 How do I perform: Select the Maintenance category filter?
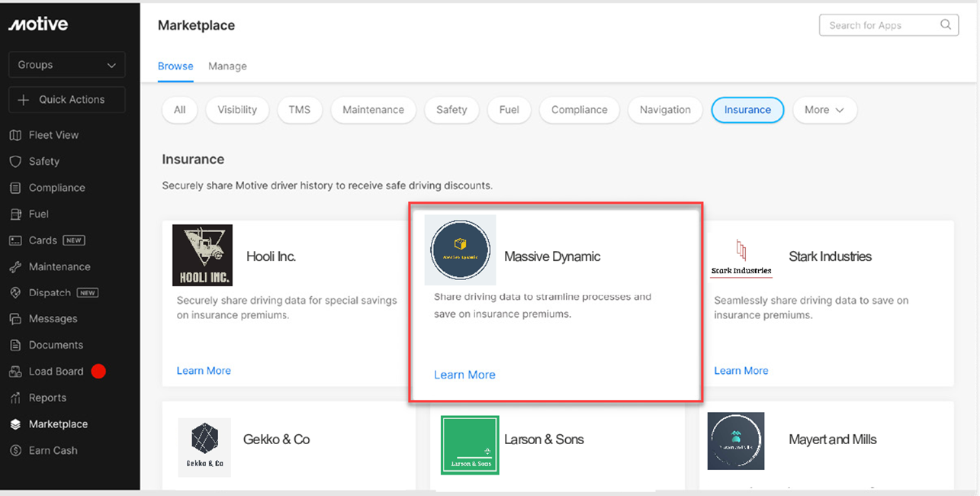pyautogui.click(x=373, y=110)
